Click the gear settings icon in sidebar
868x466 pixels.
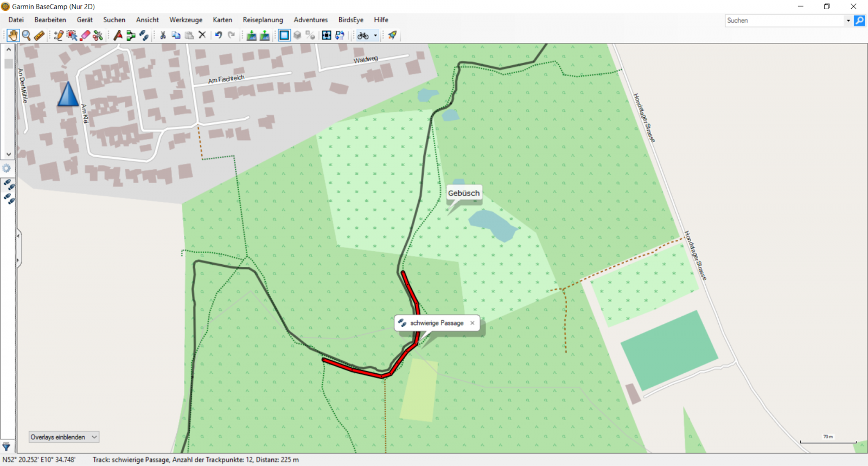[x=7, y=168]
